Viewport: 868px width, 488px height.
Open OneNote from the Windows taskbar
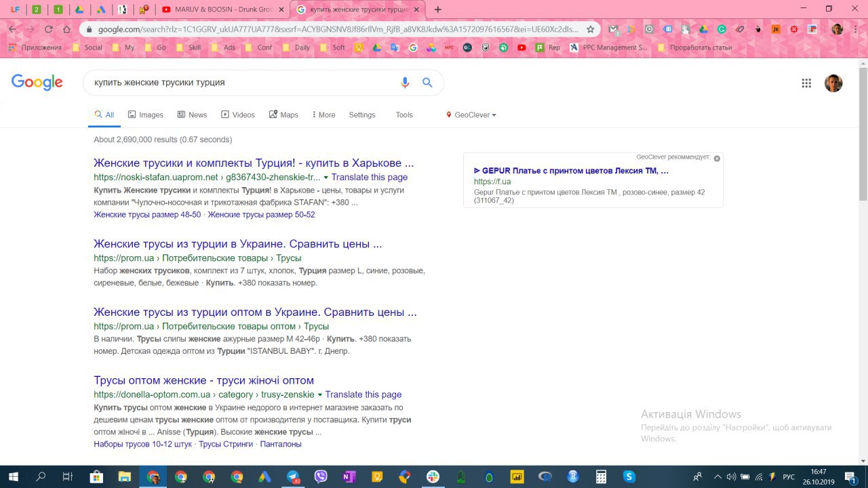click(x=349, y=476)
